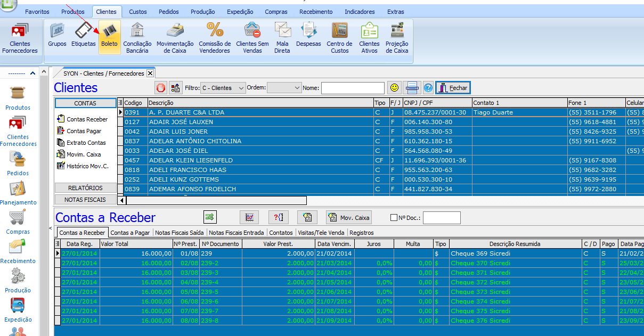Click the red stop hand icon
Viewport: 644px width, 336px height.
pos(160,88)
